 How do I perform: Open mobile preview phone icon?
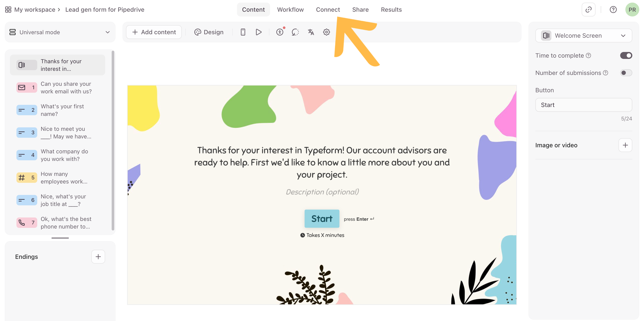(243, 32)
